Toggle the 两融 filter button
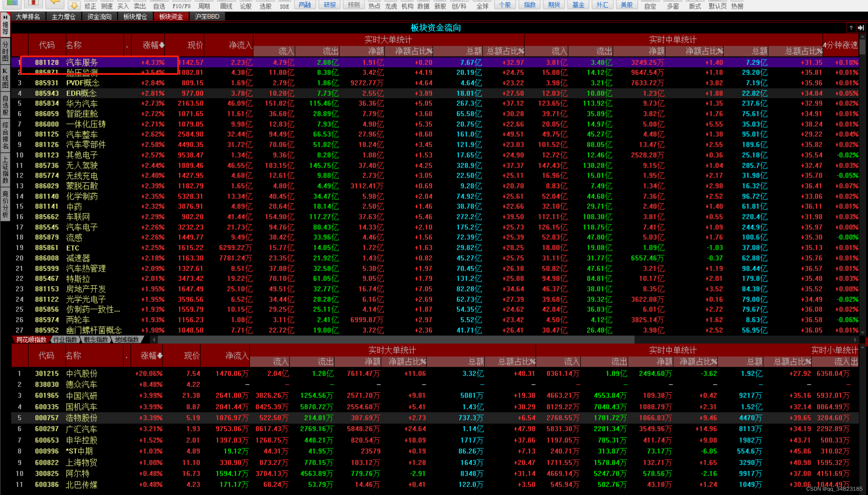868x495 pixels. coord(305,5)
